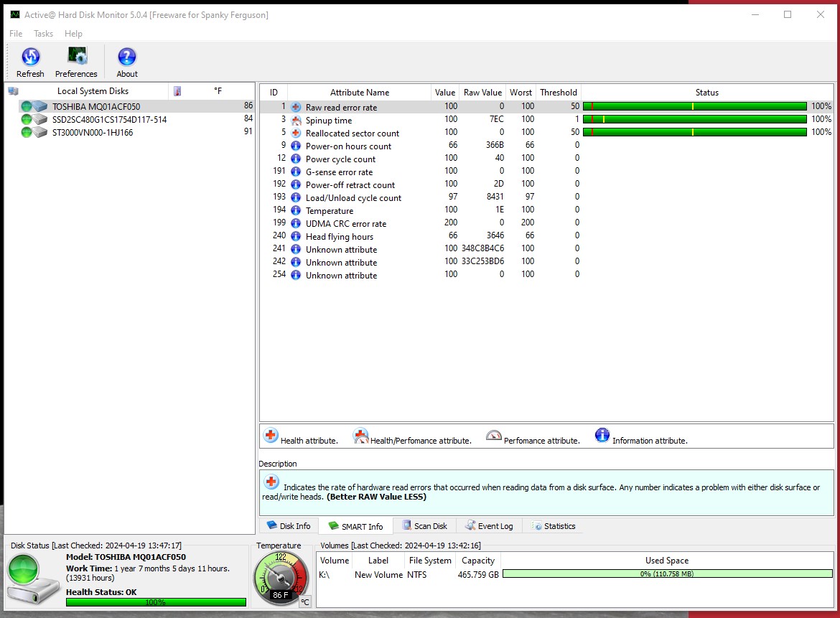This screenshot has height=618, width=840.
Task: Select the SSD2SC480G1CS1754D117-514 disk
Action: pos(109,119)
